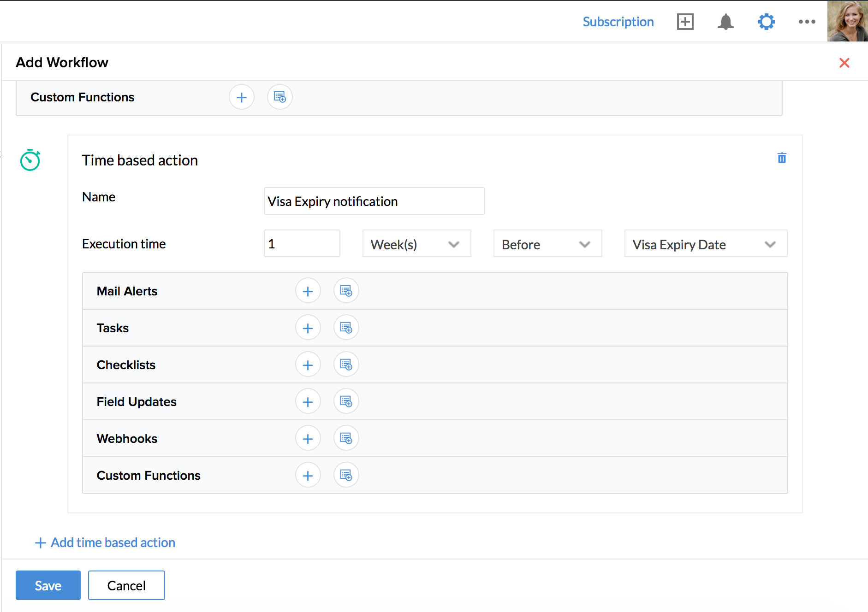Expand the Week(s) unit dropdown

coord(416,244)
